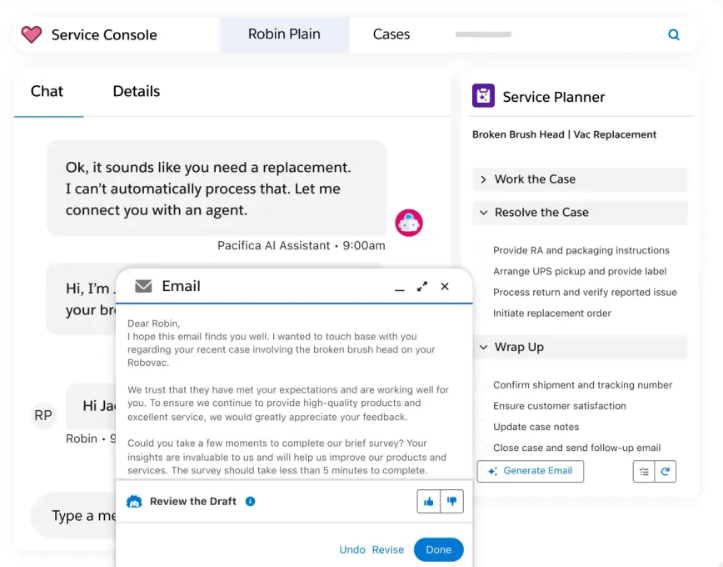Click the Pacifica AI Assistant bot avatar

tap(409, 223)
